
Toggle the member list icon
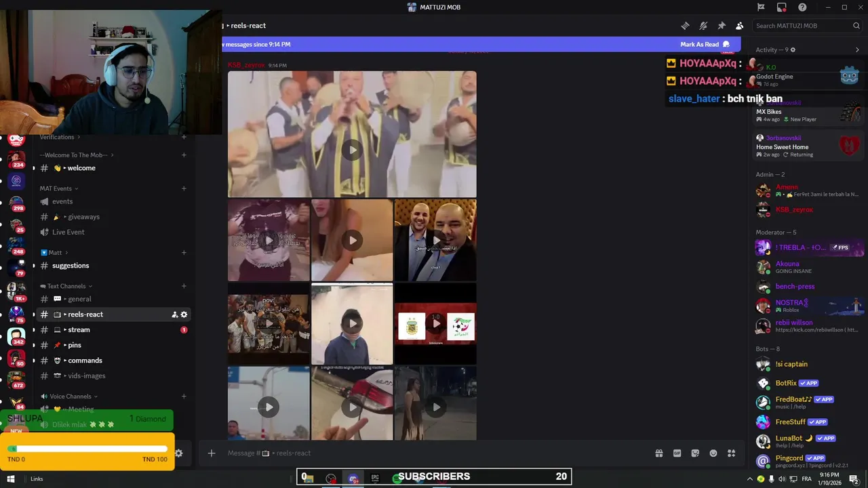(x=739, y=26)
